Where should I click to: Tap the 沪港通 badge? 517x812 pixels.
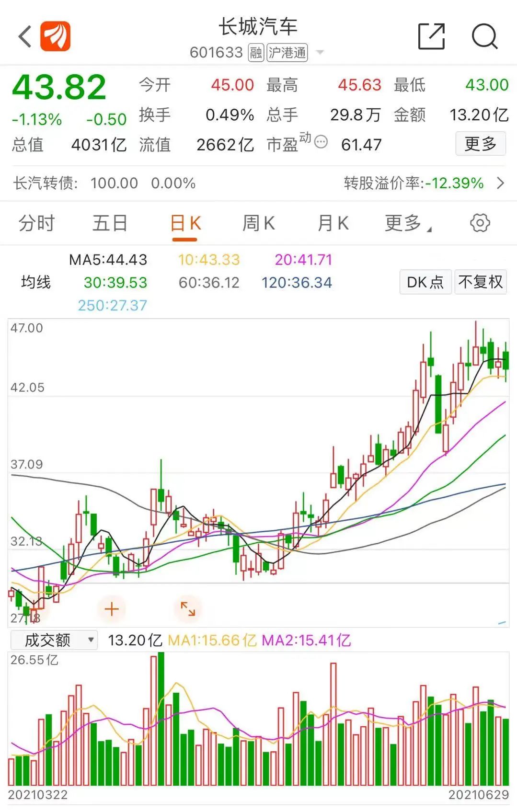point(287,53)
